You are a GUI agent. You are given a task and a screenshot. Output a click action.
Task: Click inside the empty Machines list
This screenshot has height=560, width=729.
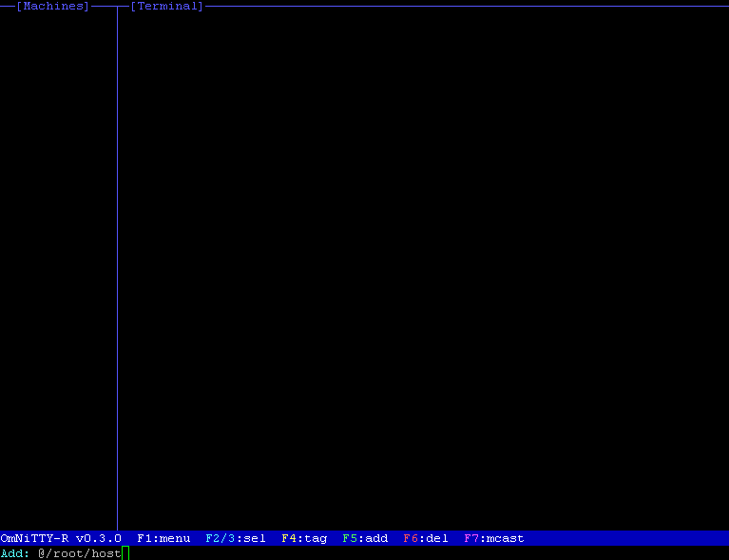point(57,266)
